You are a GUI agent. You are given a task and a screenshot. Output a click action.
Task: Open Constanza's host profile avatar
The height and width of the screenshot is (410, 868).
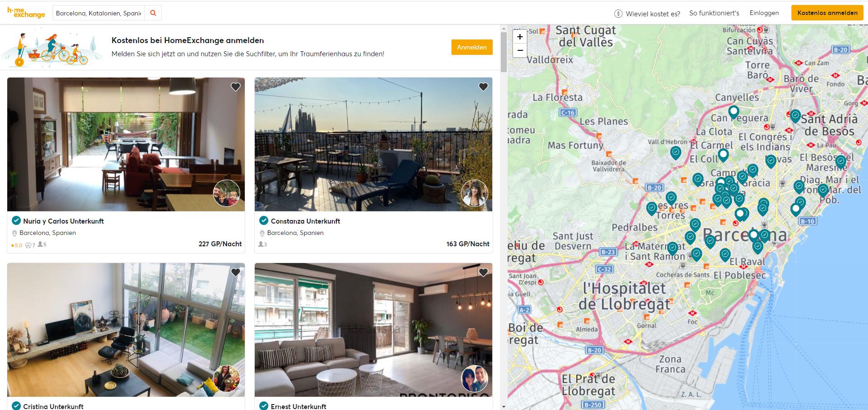click(474, 193)
